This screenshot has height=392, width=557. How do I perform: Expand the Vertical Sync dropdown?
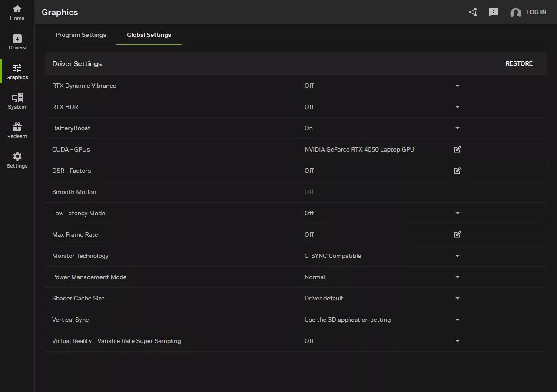point(457,320)
